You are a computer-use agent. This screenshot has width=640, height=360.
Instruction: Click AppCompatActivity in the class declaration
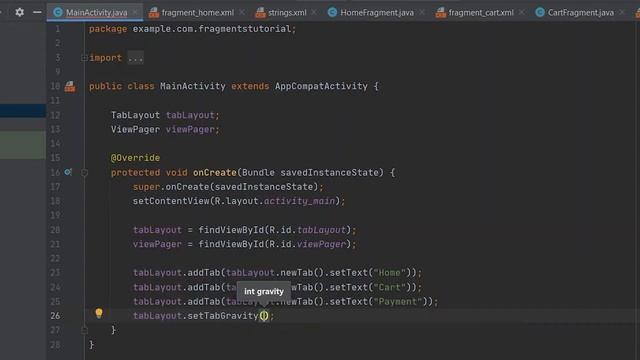pyautogui.click(x=321, y=86)
